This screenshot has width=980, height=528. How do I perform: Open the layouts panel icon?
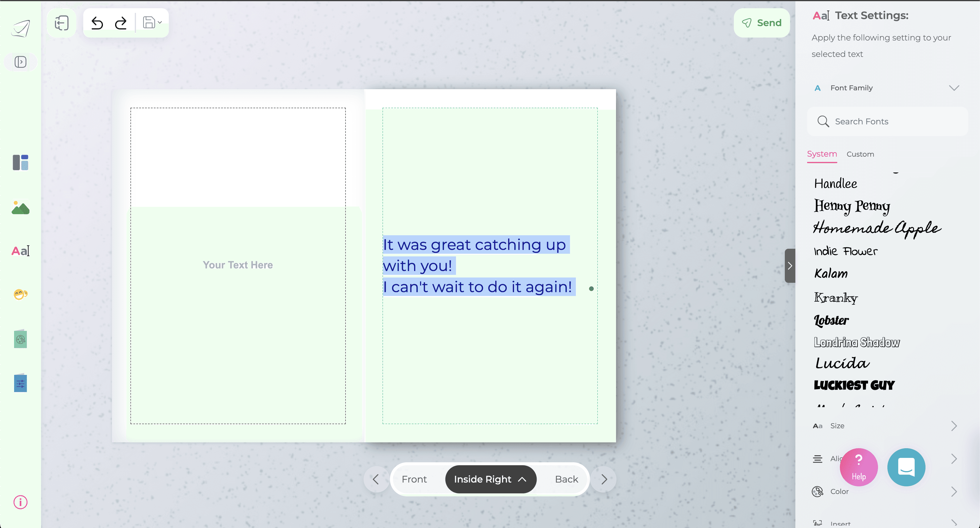point(21,163)
